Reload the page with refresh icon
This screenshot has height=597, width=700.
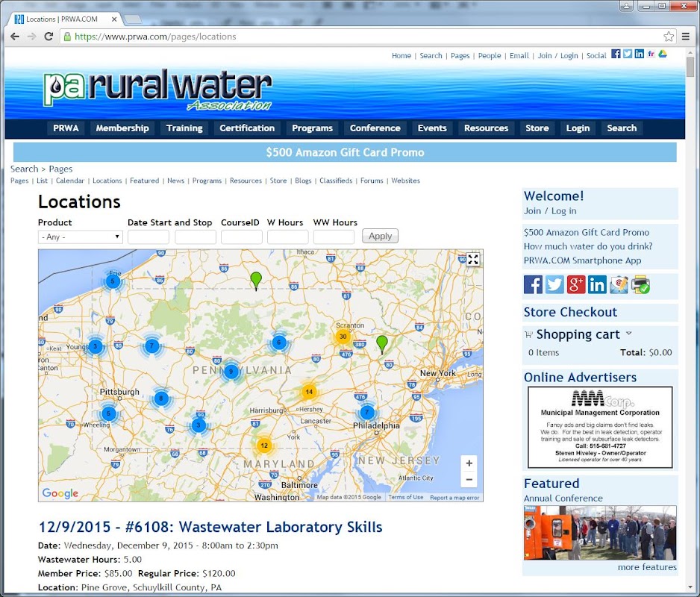pyautogui.click(x=49, y=37)
